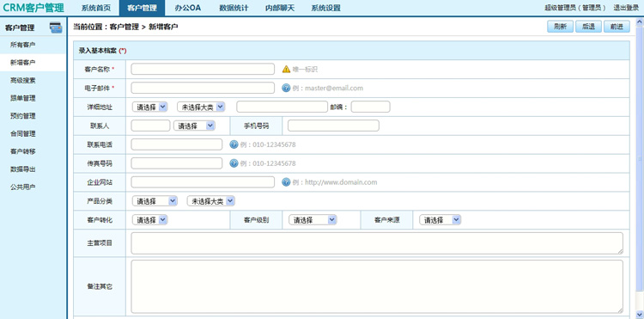Image resolution: width=644 pixels, height=319 pixels.
Task: Focus the 客户名称 input field
Action: (203, 69)
